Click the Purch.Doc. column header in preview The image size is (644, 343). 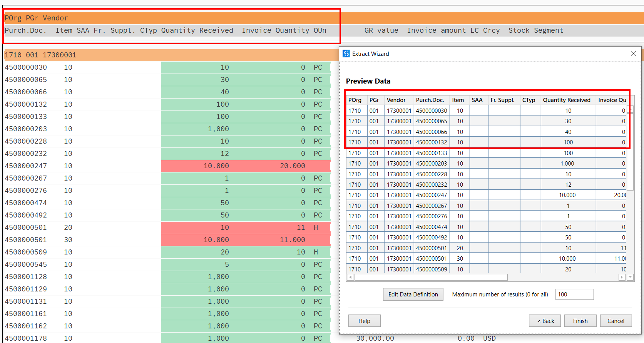coord(430,100)
